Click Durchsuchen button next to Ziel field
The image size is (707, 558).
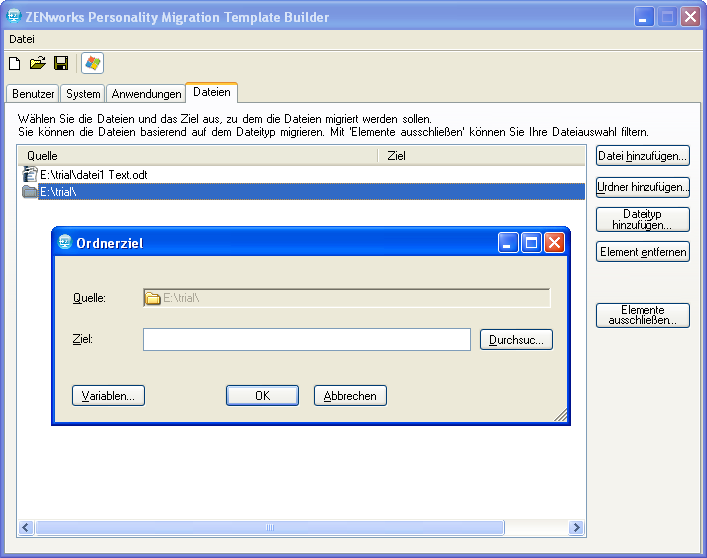516,340
